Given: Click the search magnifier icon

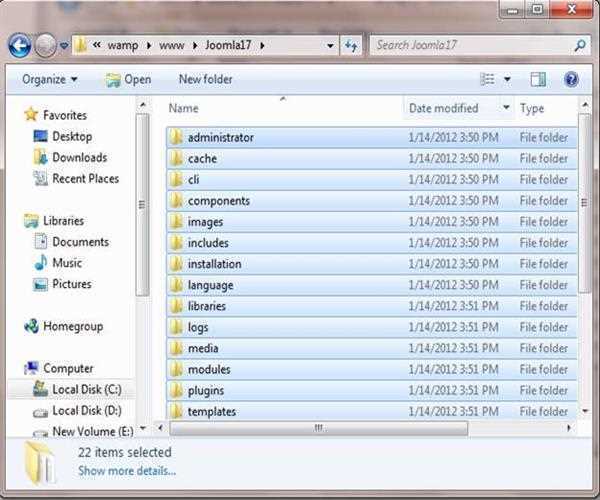Looking at the screenshot, I should (579, 46).
